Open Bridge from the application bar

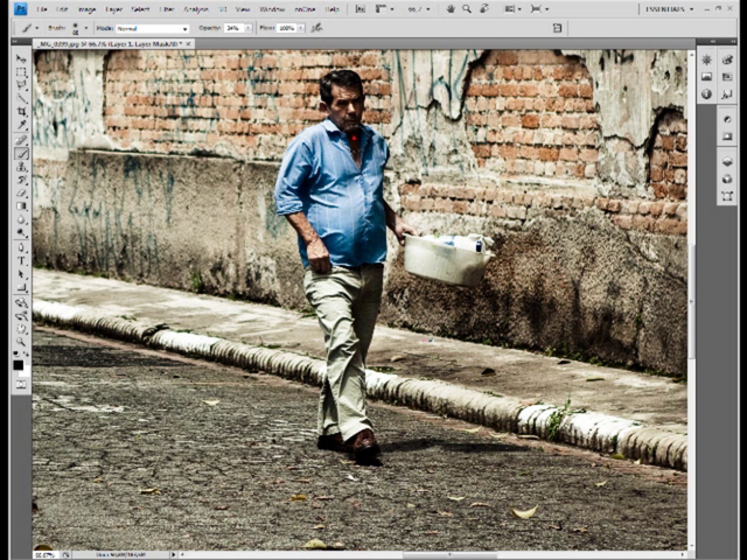[360, 9]
